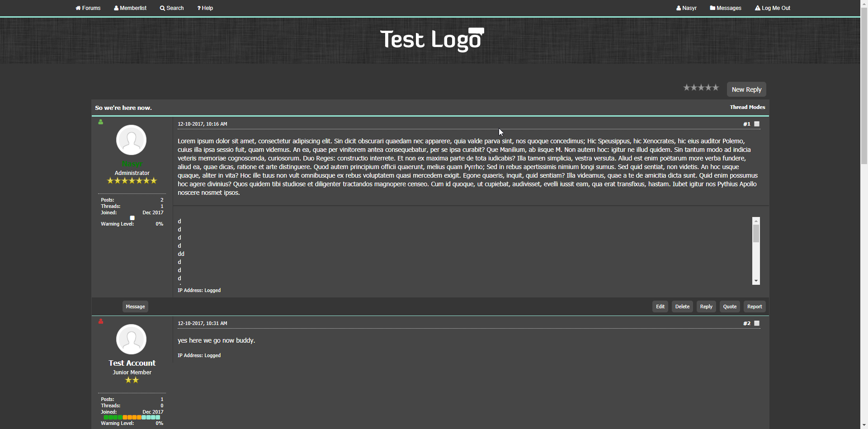868x429 pixels.
Task: Click the text "yes here we go now buddy."
Action: point(217,340)
